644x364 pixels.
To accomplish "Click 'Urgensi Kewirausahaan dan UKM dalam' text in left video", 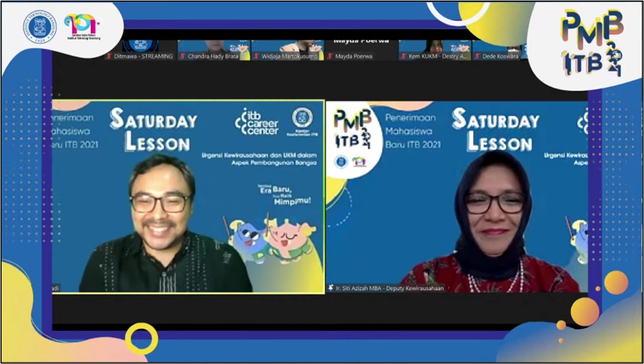I will 259,155.
